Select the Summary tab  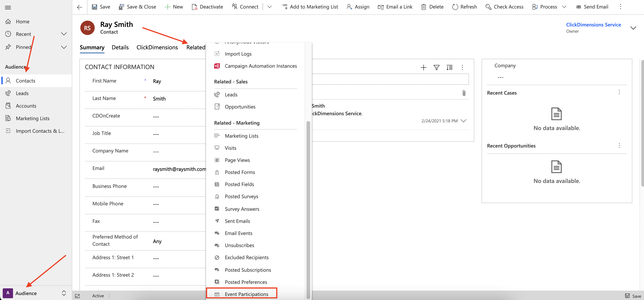coord(92,47)
